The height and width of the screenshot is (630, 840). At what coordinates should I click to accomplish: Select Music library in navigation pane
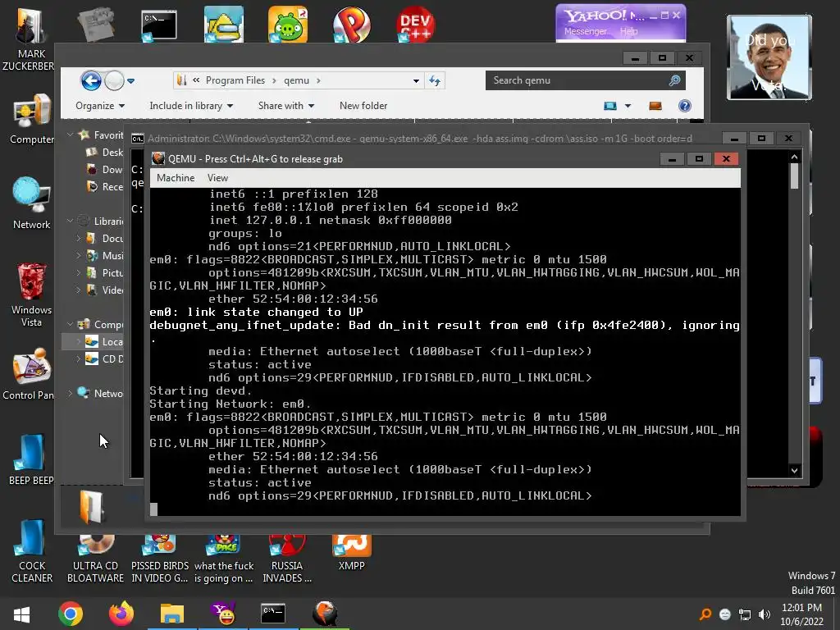105,256
